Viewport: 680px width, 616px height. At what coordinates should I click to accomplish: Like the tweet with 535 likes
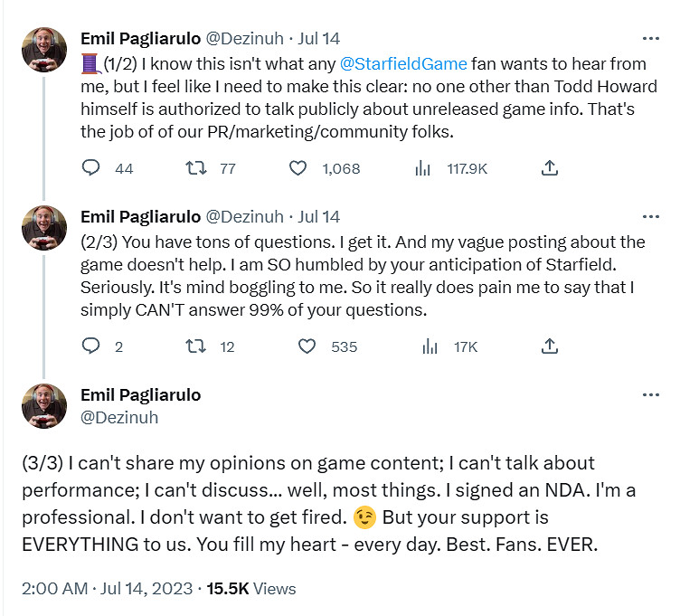tap(307, 346)
